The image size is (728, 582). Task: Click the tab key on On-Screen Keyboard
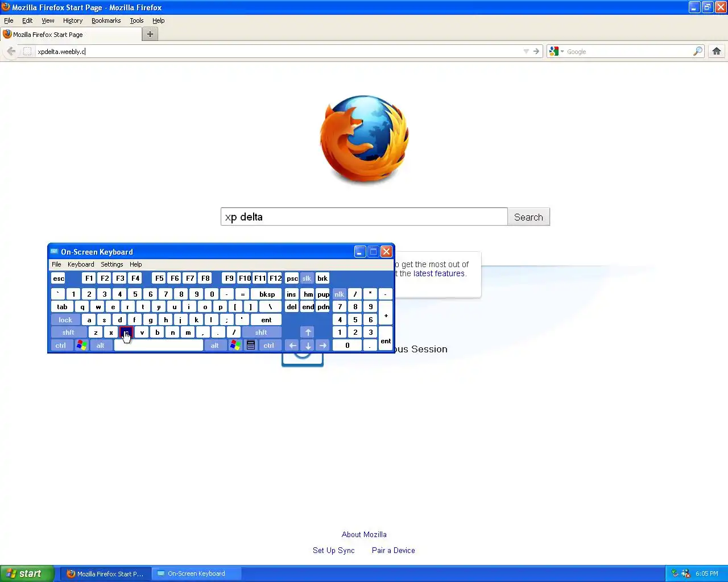coord(62,307)
